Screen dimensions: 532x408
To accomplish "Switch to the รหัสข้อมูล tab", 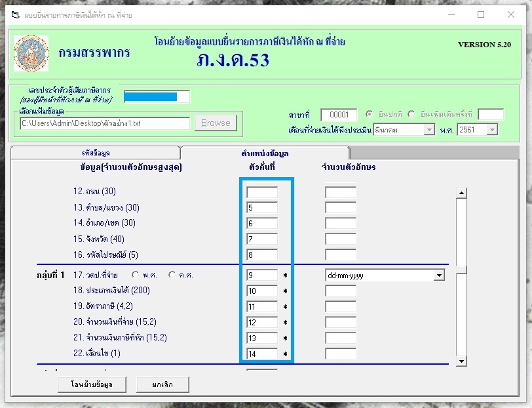I will (x=96, y=153).
